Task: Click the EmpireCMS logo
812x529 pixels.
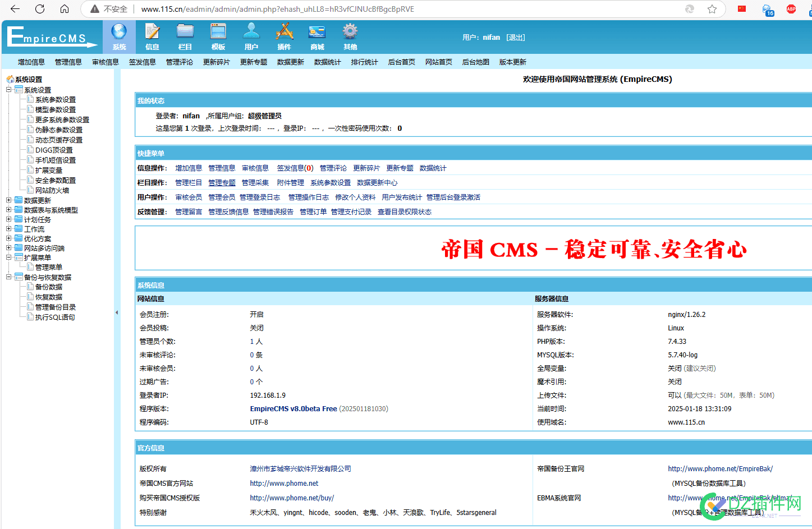Action: point(52,37)
